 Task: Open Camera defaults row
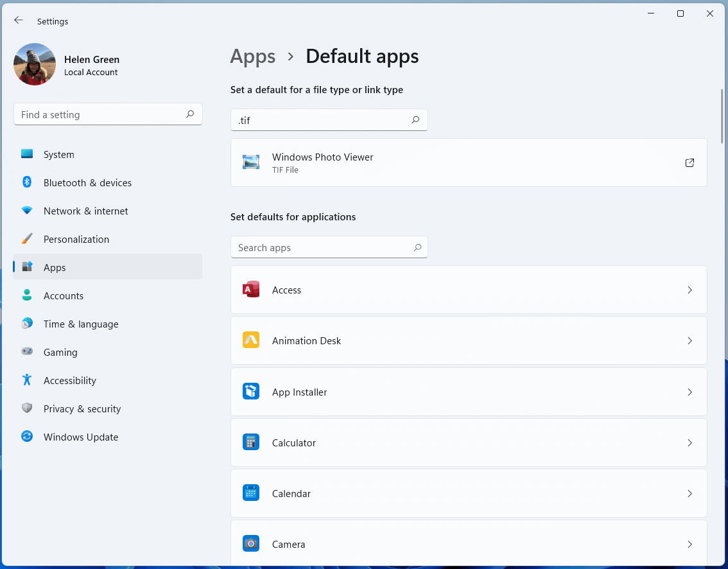pos(469,543)
